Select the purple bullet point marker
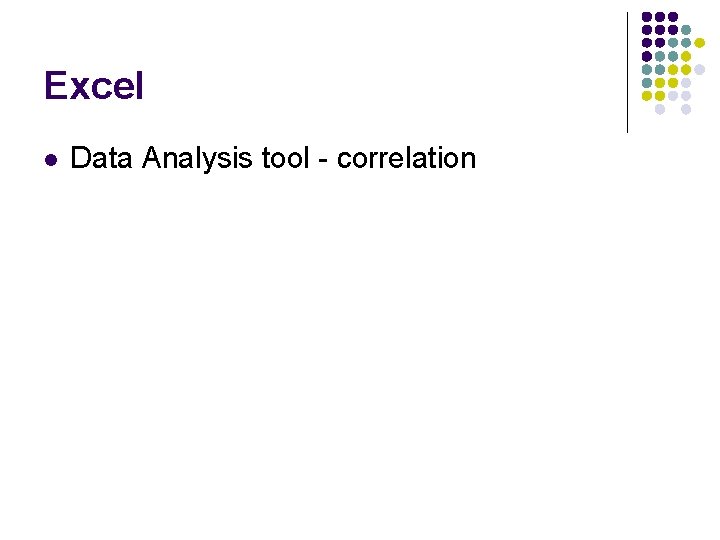Screen dimensions: 720x540 pos(51,160)
